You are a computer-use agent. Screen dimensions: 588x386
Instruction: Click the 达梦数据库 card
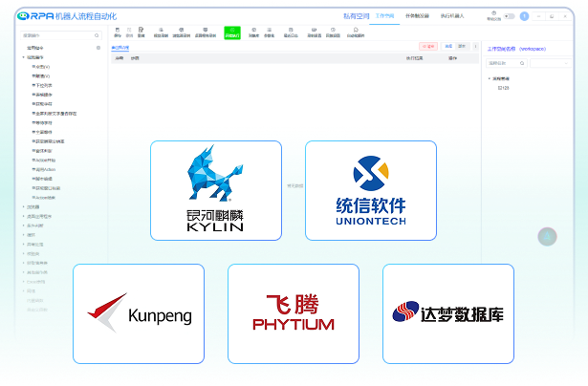(x=448, y=313)
